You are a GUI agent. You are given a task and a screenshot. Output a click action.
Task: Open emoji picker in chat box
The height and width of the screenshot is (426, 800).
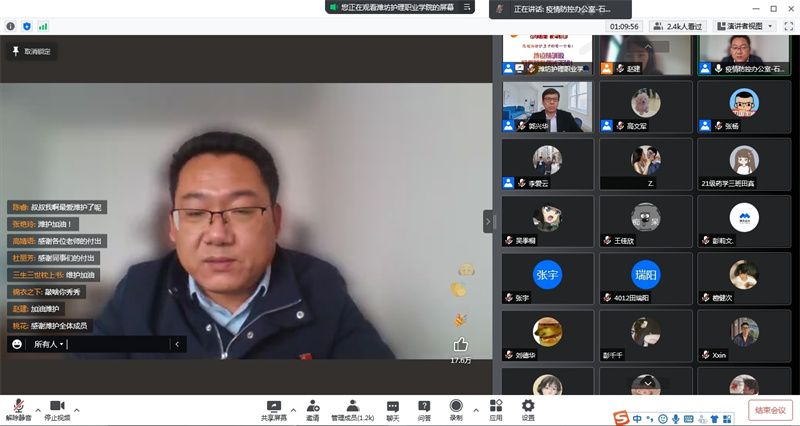point(17,344)
